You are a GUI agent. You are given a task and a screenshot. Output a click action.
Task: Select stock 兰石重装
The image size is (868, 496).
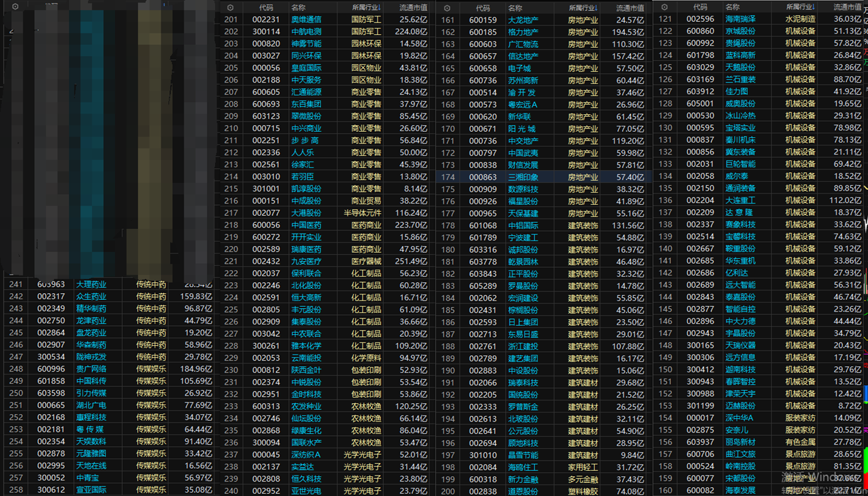(x=740, y=79)
